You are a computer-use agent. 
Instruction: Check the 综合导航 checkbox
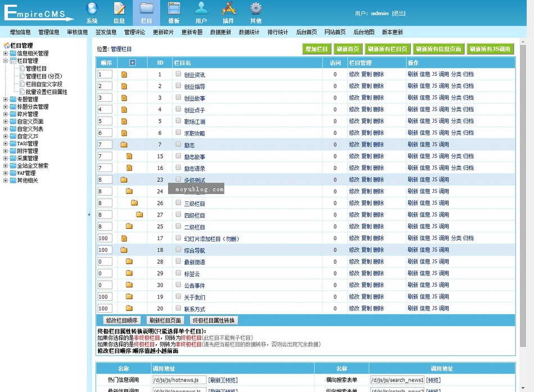[178, 250]
